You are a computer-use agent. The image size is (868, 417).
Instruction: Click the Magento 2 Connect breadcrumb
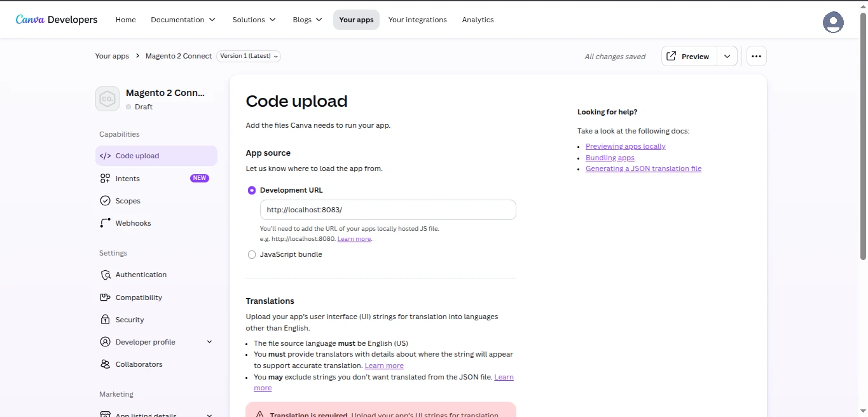[179, 56]
